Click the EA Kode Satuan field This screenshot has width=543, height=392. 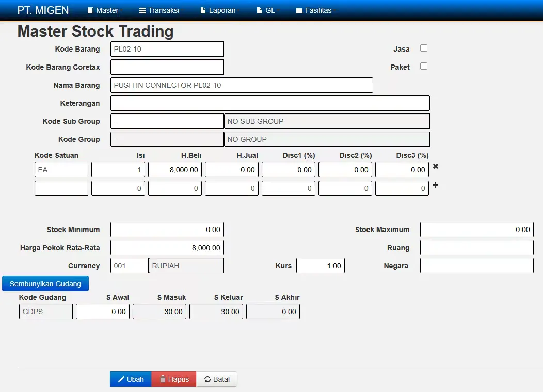pyautogui.click(x=61, y=170)
